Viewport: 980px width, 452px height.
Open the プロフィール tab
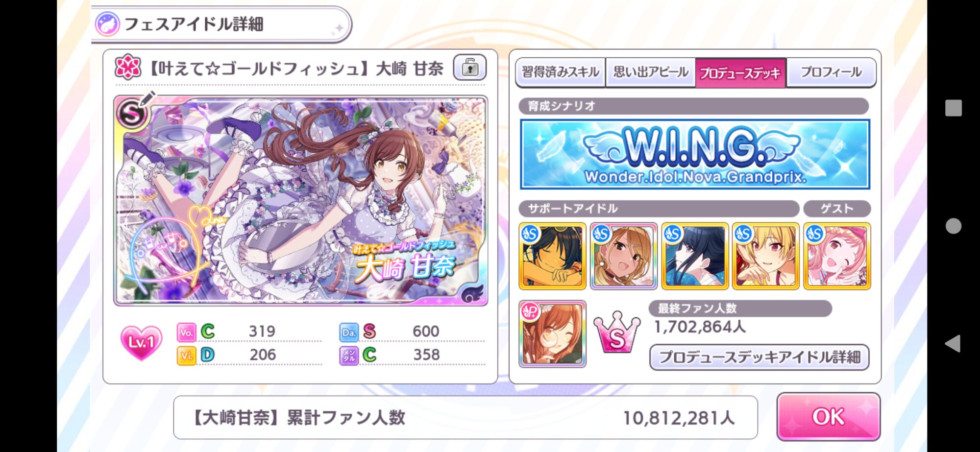coord(831,72)
